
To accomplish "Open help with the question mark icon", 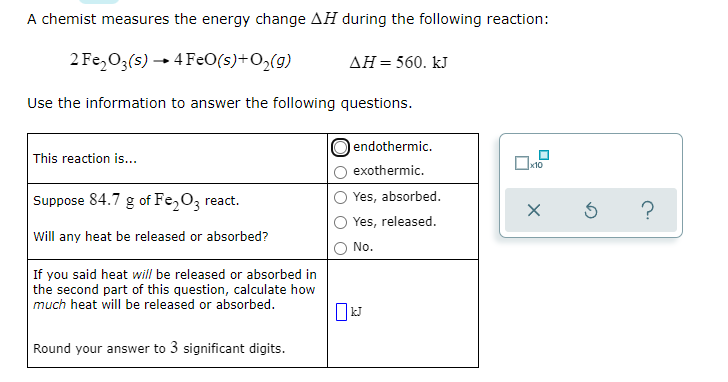I will pos(648,210).
